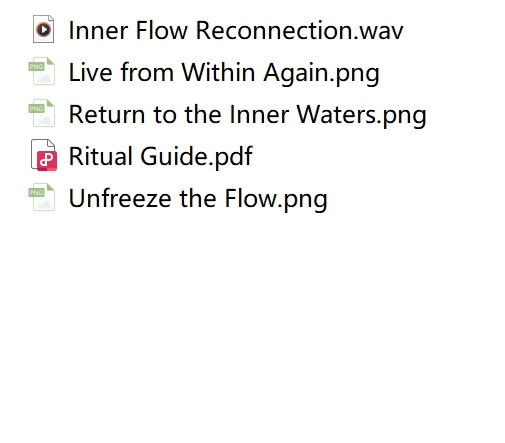
Task: Click the Ritual Guide PDF file icon
Action: [x=44, y=155]
